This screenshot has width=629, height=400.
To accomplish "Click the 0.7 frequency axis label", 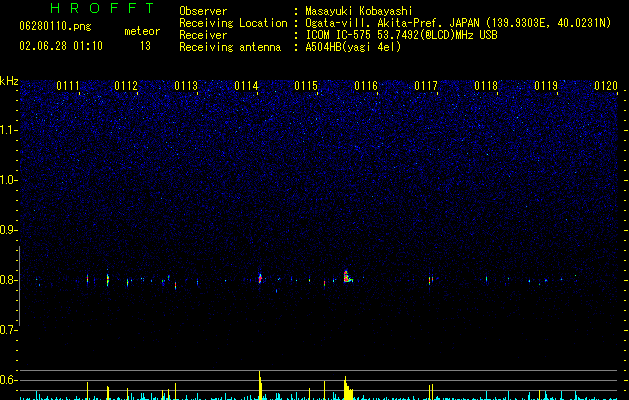I will coord(9,330).
